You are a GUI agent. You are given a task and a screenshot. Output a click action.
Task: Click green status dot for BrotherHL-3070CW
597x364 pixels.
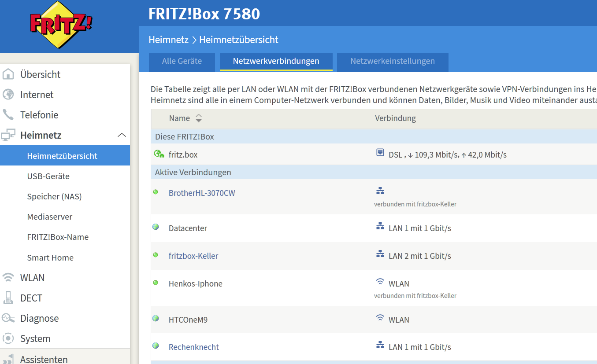(156, 192)
